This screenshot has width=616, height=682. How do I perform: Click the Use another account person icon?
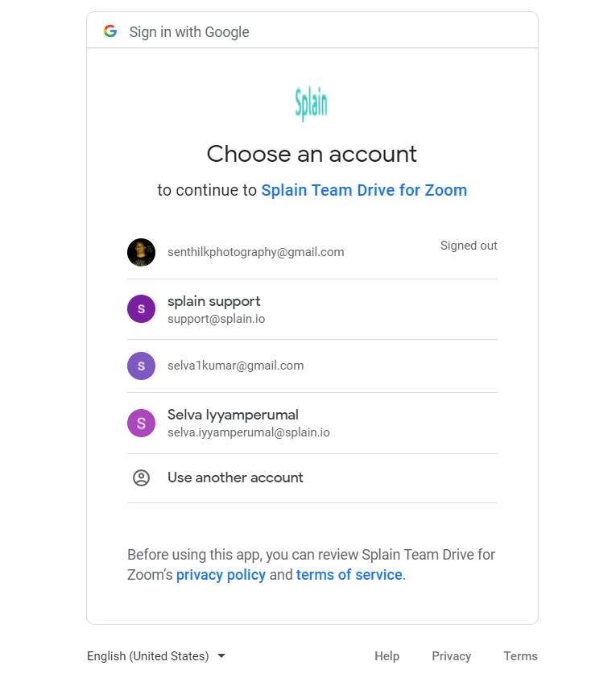[x=141, y=477]
